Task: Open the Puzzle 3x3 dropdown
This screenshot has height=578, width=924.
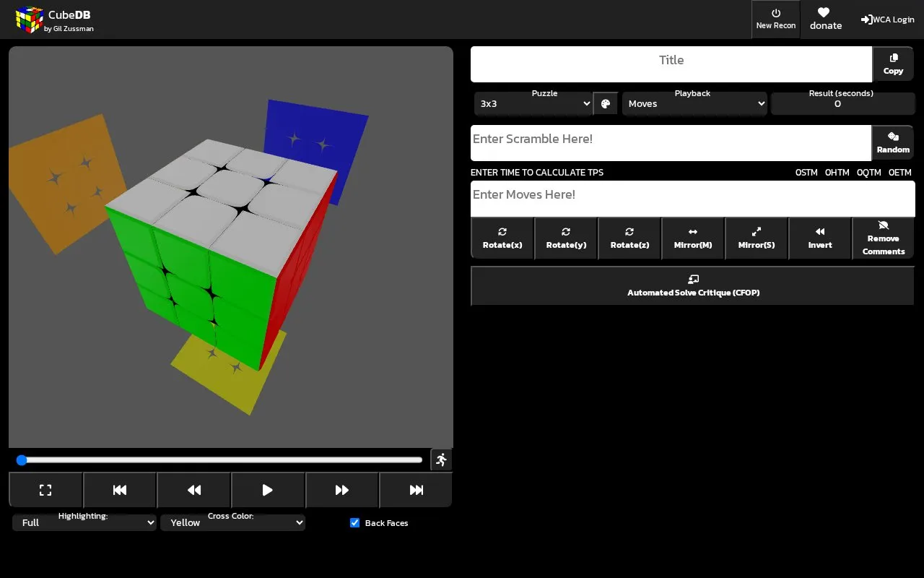Action: 533,103
